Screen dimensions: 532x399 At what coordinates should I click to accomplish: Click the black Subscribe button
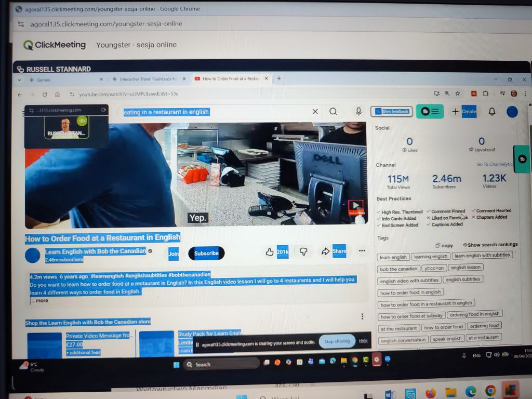tap(206, 253)
